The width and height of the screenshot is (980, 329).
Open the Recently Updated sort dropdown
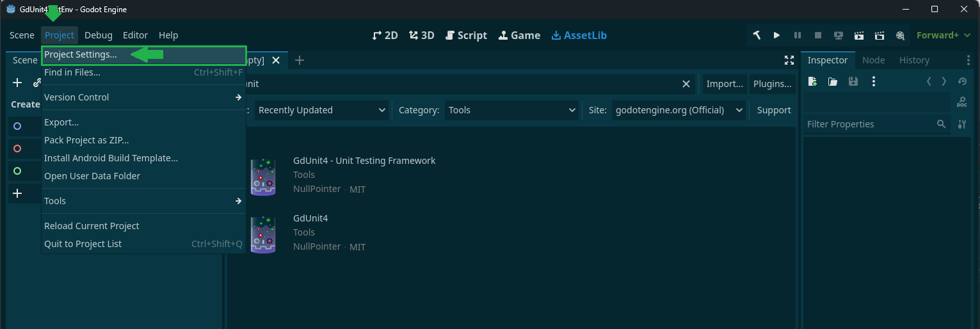[x=321, y=110]
